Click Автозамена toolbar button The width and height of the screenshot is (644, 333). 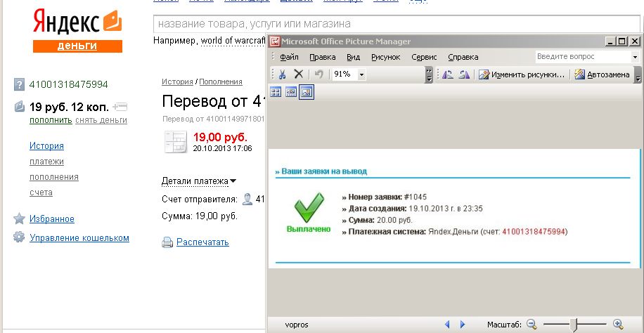[x=602, y=74]
